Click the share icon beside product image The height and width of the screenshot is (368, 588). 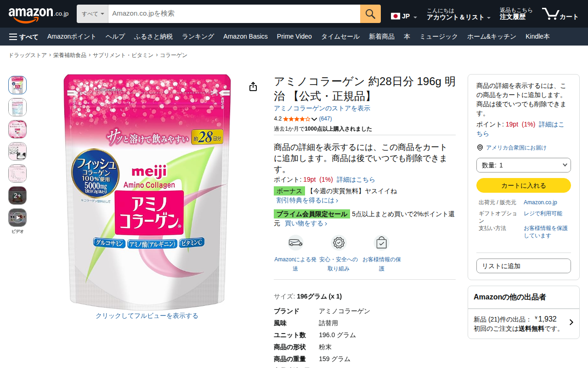[x=253, y=87]
